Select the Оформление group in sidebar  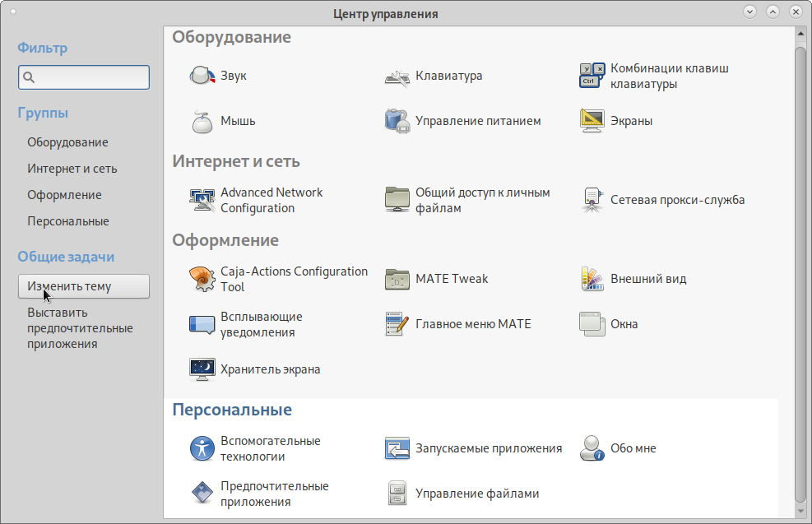(64, 195)
